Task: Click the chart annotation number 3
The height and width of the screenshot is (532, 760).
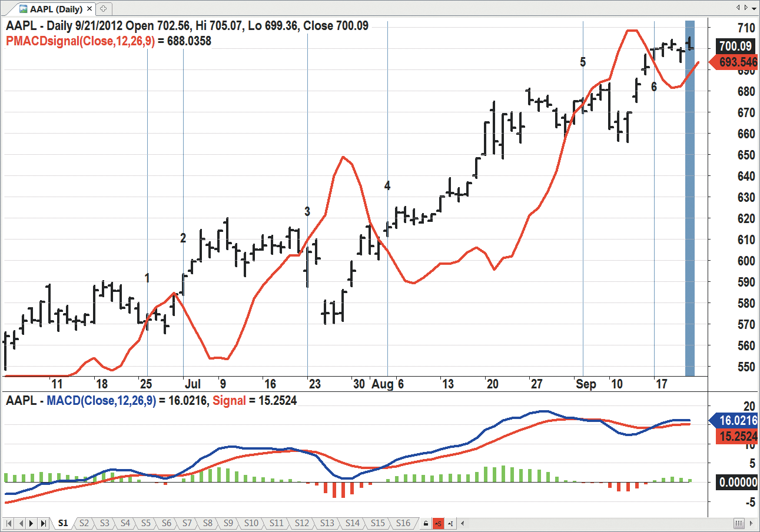Action: coord(307,211)
